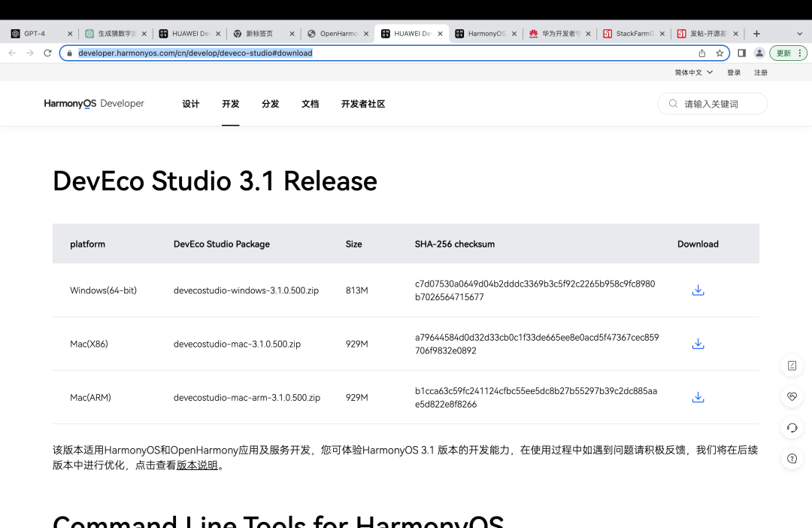Toggle the browser side panel icon
The height and width of the screenshot is (528, 812).
coord(741,53)
